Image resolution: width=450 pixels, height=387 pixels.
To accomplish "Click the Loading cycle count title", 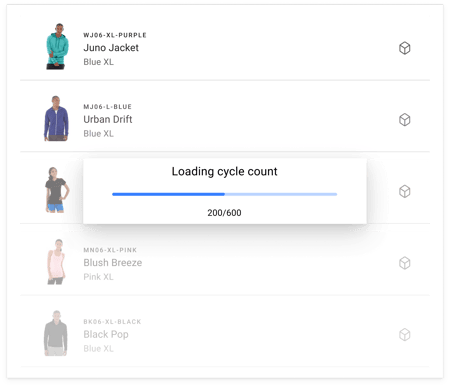I will coord(224,171).
